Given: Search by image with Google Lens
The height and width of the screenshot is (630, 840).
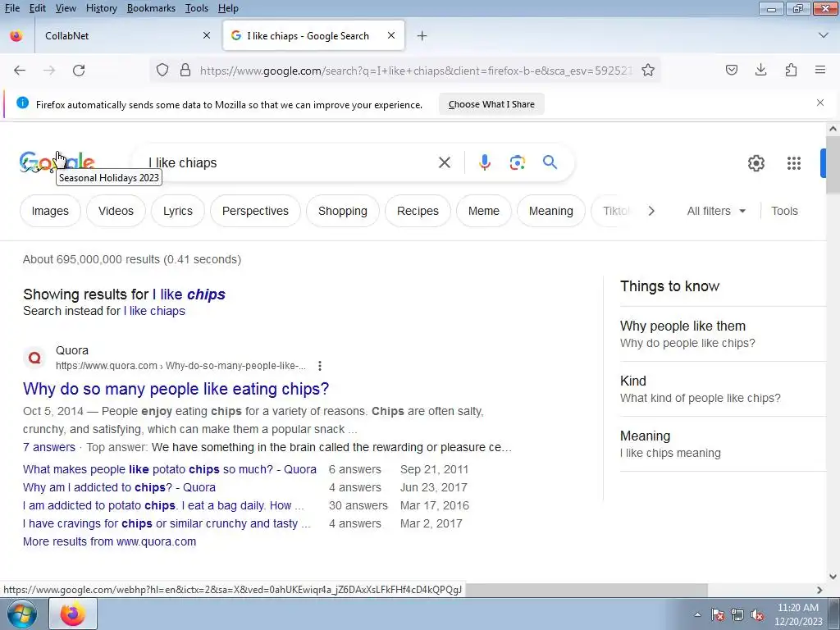Looking at the screenshot, I should click(518, 162).
